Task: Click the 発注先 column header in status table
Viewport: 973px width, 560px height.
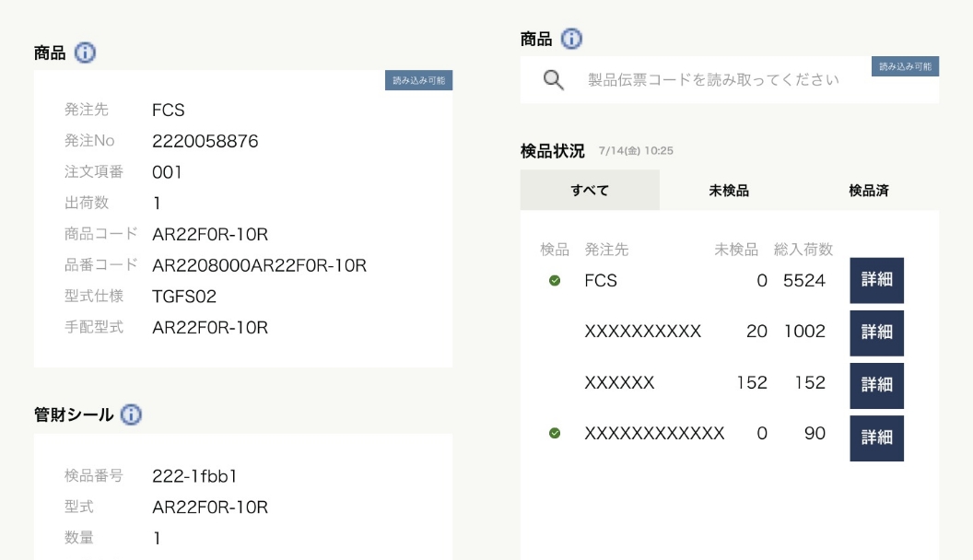Action: [606, 250]
